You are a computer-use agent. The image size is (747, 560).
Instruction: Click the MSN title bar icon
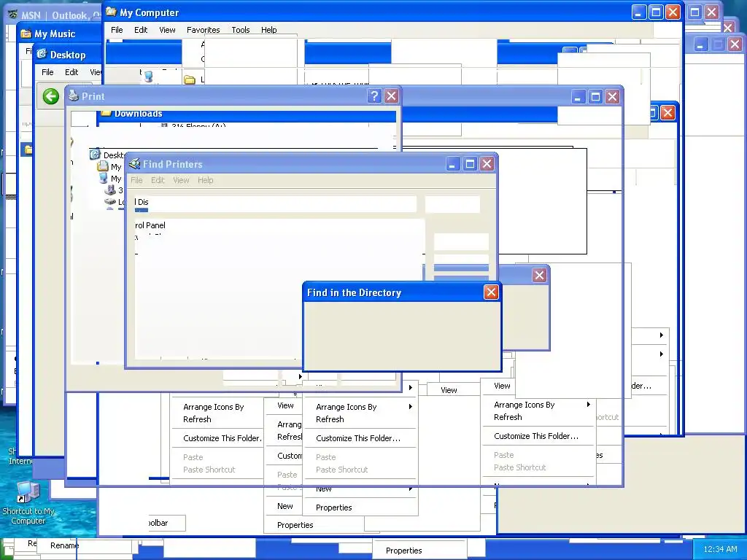(x=13, y=15)
